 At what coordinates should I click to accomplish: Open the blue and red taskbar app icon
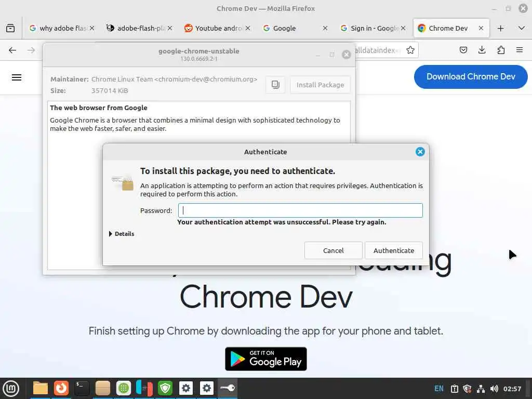click(144, 388)
